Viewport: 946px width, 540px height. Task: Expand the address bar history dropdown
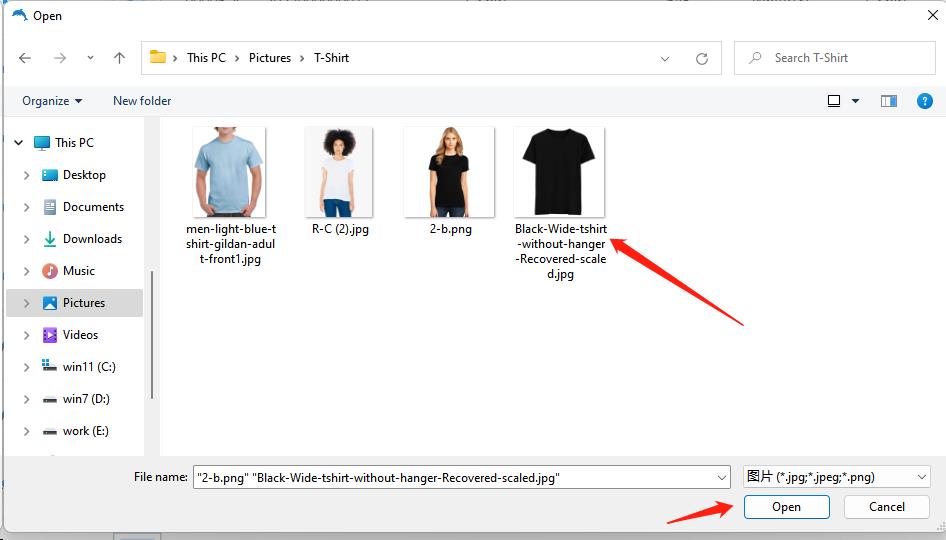(665, 58)
